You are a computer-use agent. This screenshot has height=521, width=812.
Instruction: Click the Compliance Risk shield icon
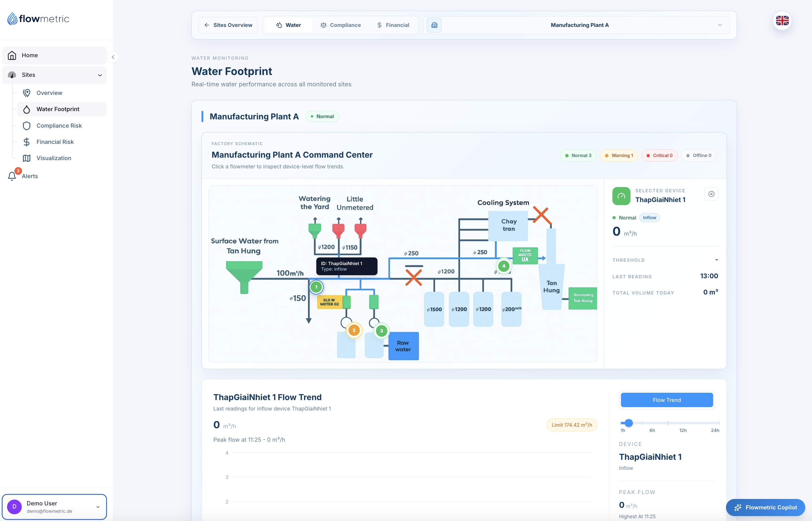click(x=27, y=126)
